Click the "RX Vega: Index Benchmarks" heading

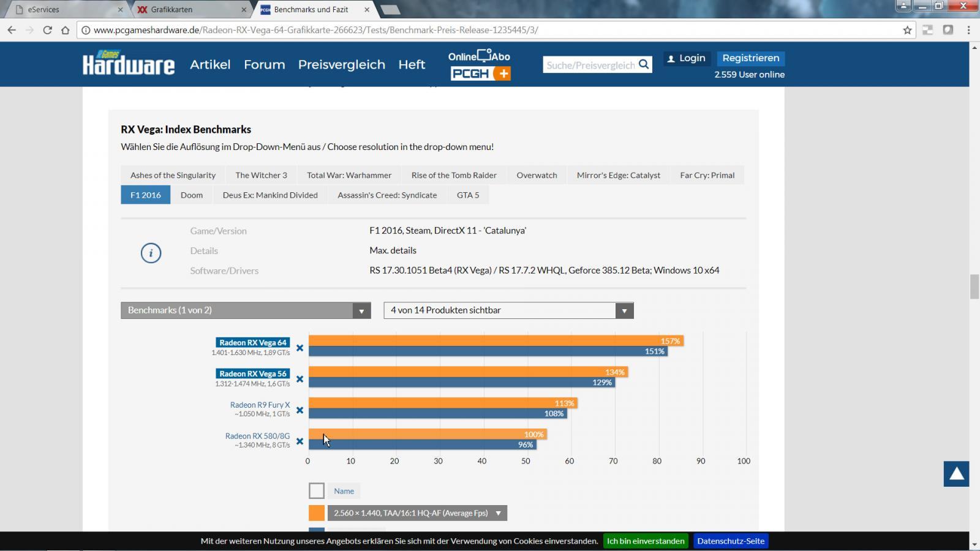click(186, 129)
